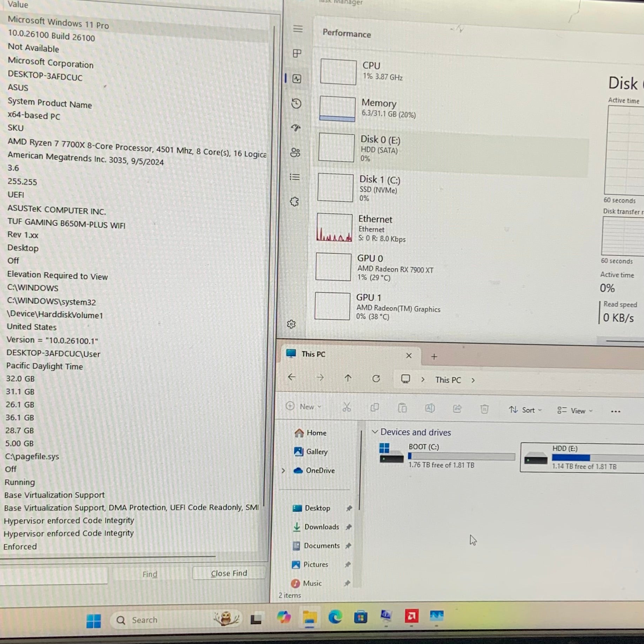This screenshot has height=644, width=644.
Task: Open Task Manager Startup apps icon
Action: point(296,128)
